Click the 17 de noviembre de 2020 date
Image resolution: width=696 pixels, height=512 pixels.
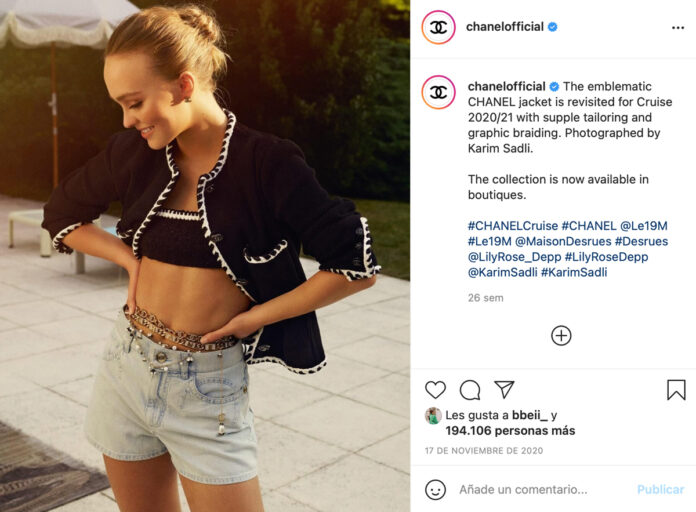pos(484,451)
